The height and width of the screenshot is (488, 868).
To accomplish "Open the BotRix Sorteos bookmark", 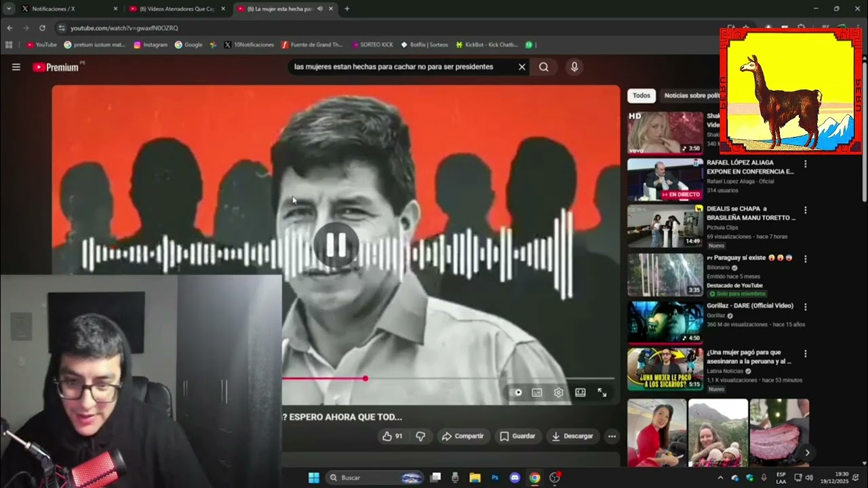I will tap(425, 45).
